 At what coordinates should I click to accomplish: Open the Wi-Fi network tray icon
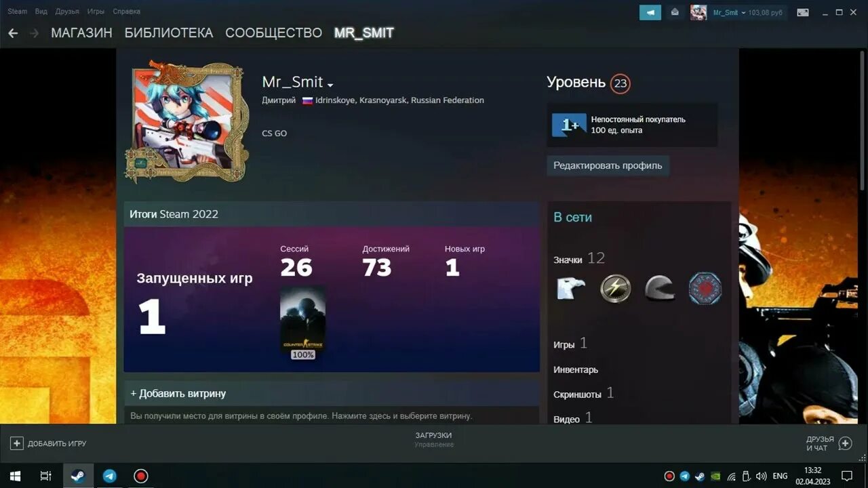pos(731,476)
